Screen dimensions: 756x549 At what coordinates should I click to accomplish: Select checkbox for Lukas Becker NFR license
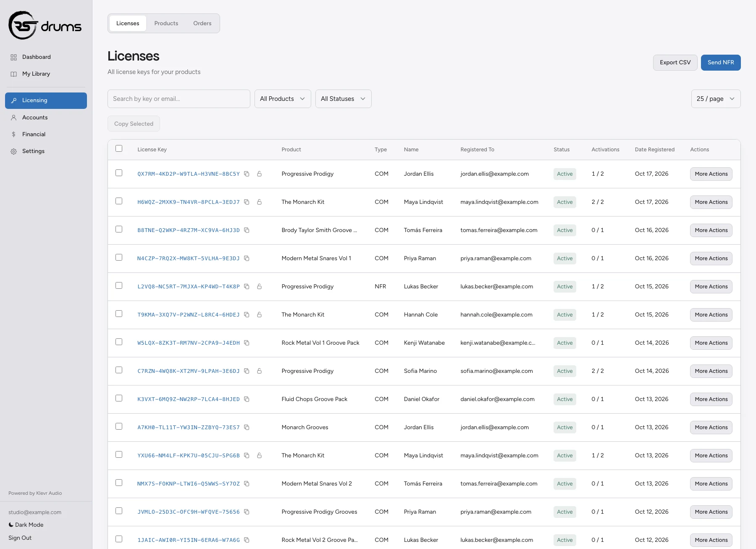pyautogui.click(x=119, y=285)
